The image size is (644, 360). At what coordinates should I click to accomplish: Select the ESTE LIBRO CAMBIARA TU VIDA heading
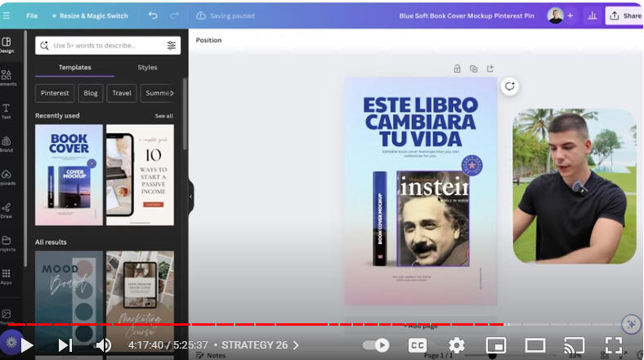[421, 122]
